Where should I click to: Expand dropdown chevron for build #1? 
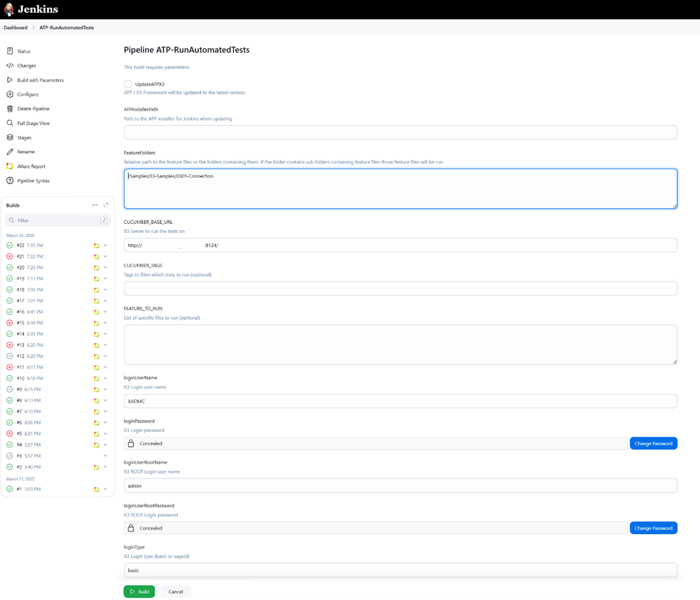tap(106, 489)
